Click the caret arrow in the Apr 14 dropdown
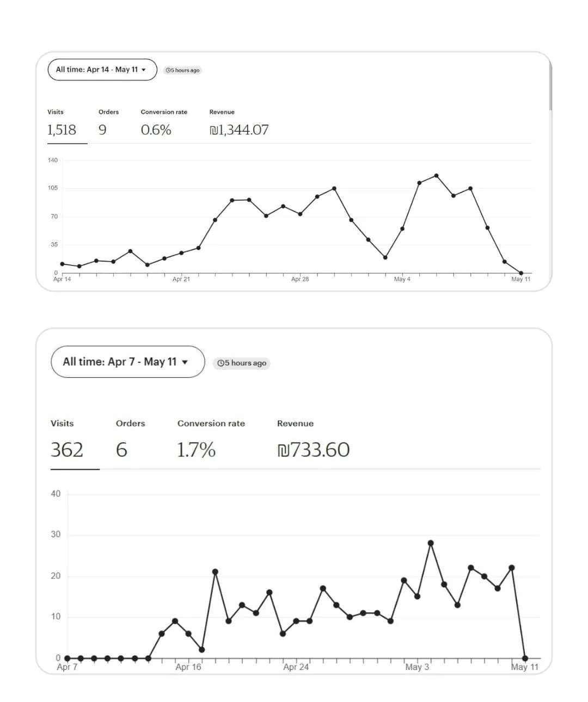This screenshot has height=702, width=588. pyautogui.click(x=144, y=70)
